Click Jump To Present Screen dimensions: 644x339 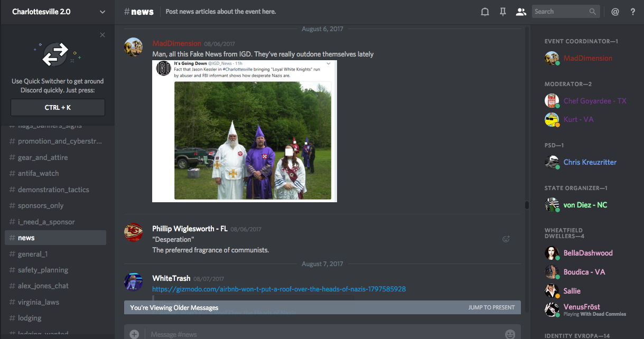tap(491, 307)
